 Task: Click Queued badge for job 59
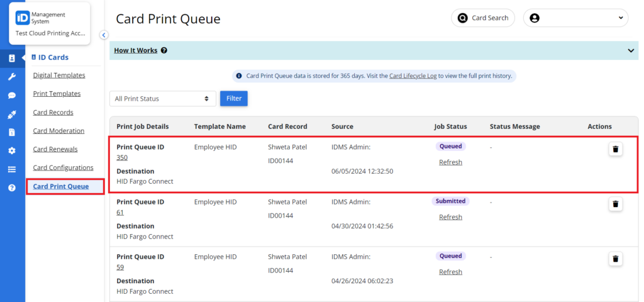(450, 256)
